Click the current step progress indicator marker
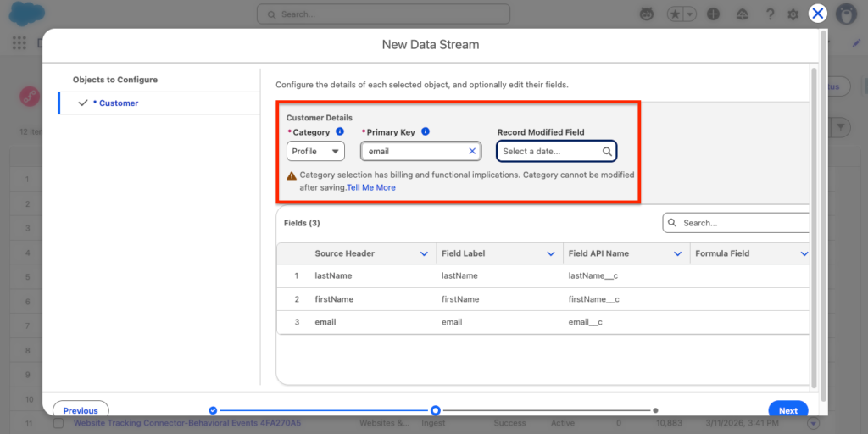The width and height of the screenshot is (868, 434). pyautogui.click(x=435, y=410)
